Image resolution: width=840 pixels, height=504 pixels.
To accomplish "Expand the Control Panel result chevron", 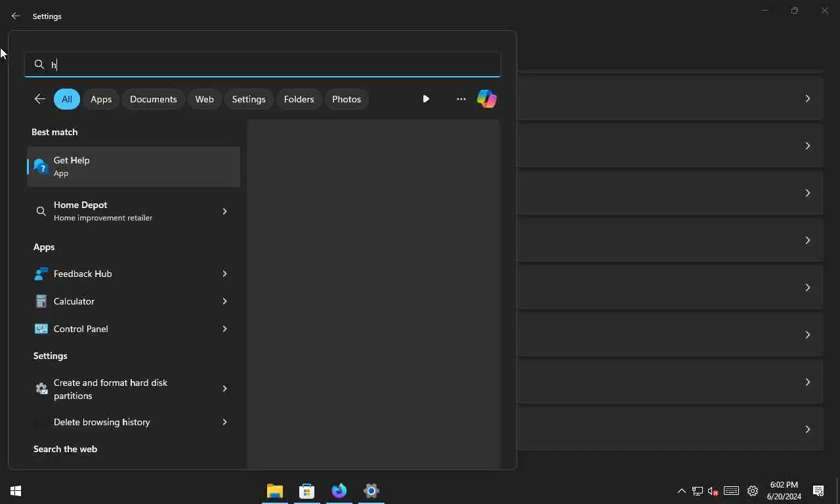I will 224,329.
